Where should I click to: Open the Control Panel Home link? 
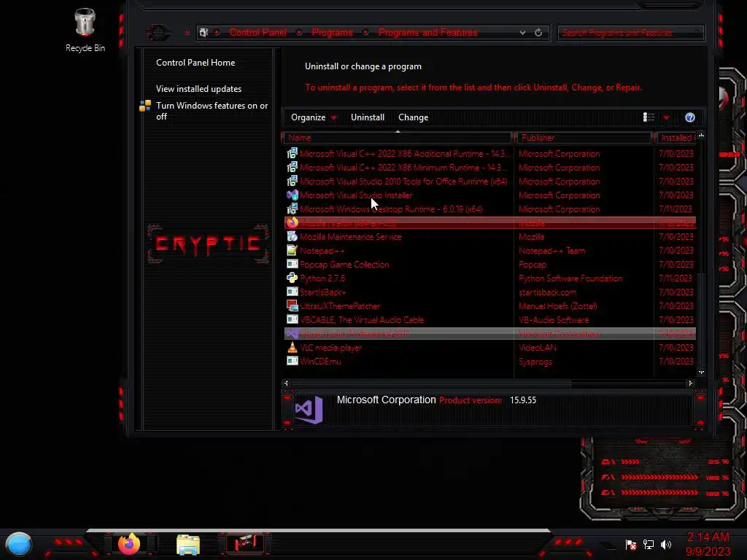coord(196,63)
